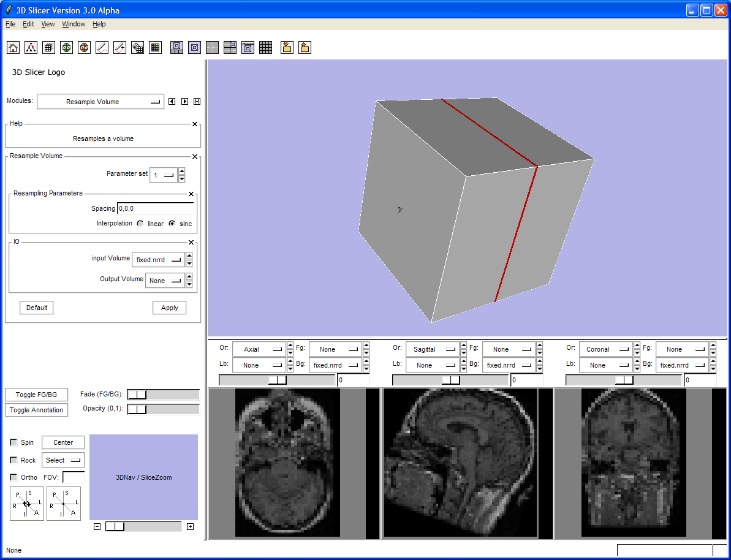The image size is (731, 560).
Task: Enable the Spin checkbox
Action: click(x=14, y=443)
